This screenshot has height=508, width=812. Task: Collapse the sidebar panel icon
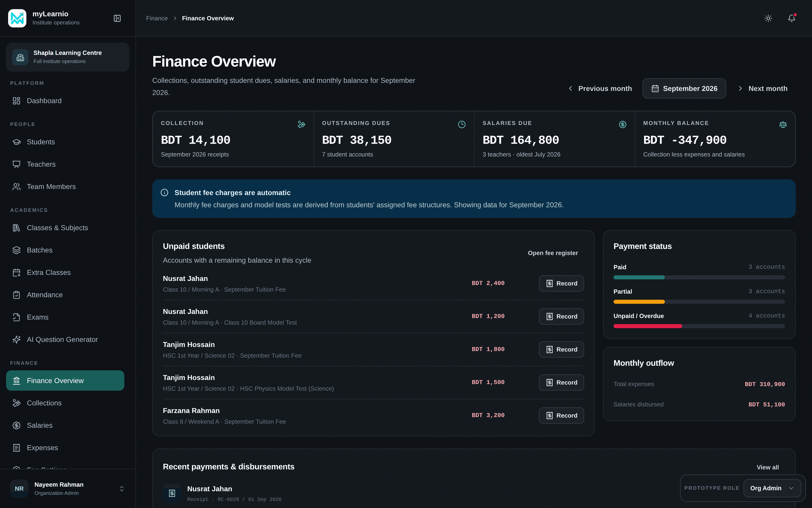(117, 18)
